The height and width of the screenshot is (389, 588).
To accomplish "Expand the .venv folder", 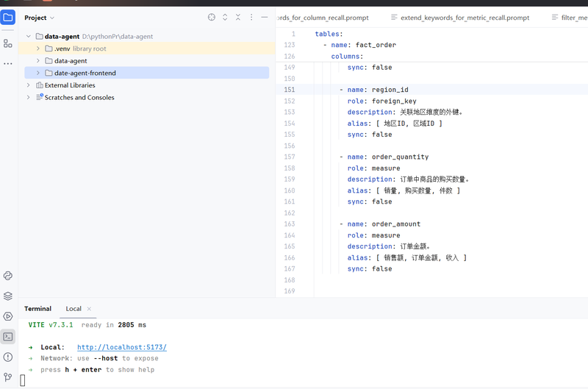I will (x=38, y=49).
